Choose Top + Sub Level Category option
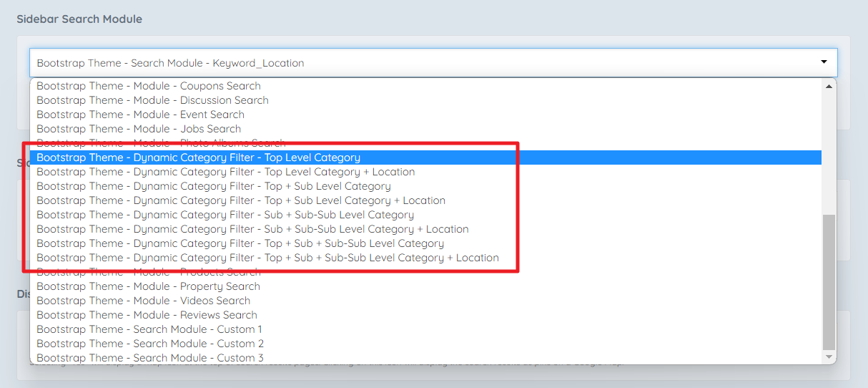 (426, 186)
